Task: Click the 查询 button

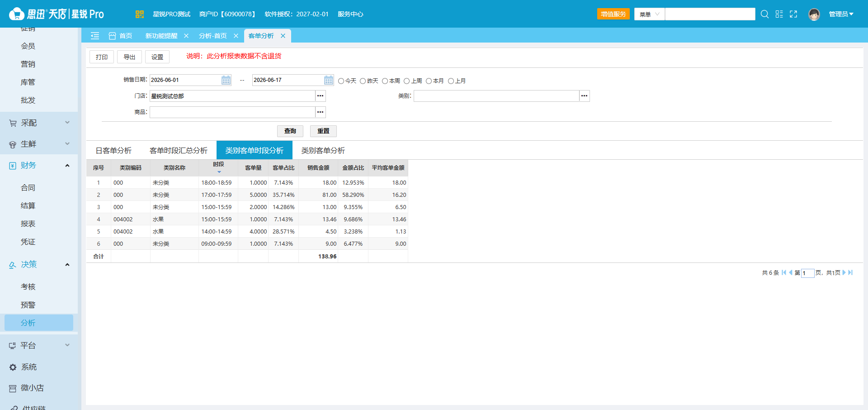Action: [x=290, y=131]
